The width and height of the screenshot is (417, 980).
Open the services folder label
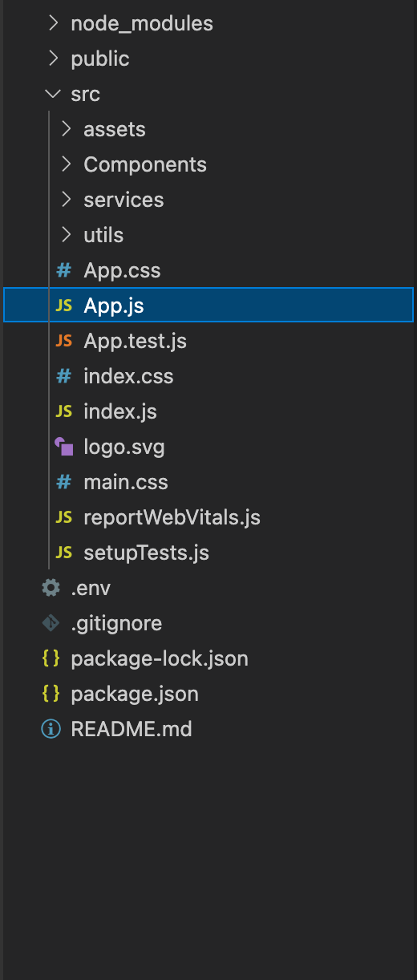123,200
